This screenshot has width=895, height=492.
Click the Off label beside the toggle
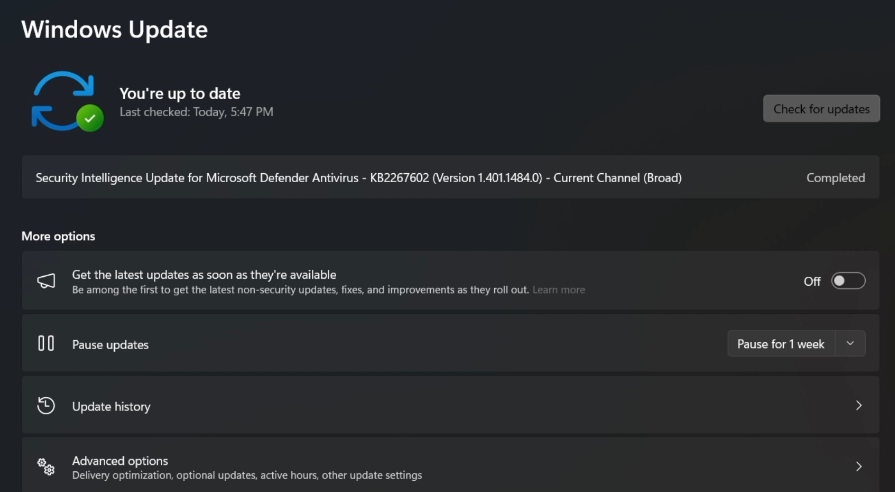coord(812,282)
